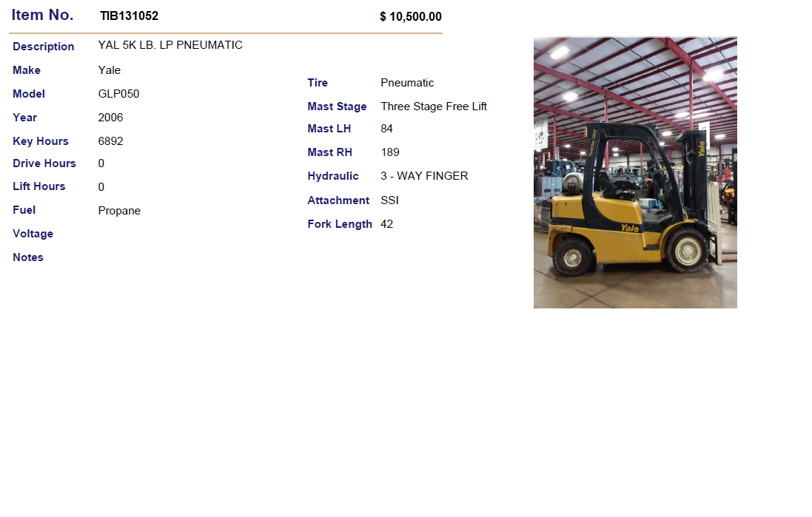This screenshot has width=812, height=517.
Task: Click the price $ 10,500.00
Action: [411, 16]
